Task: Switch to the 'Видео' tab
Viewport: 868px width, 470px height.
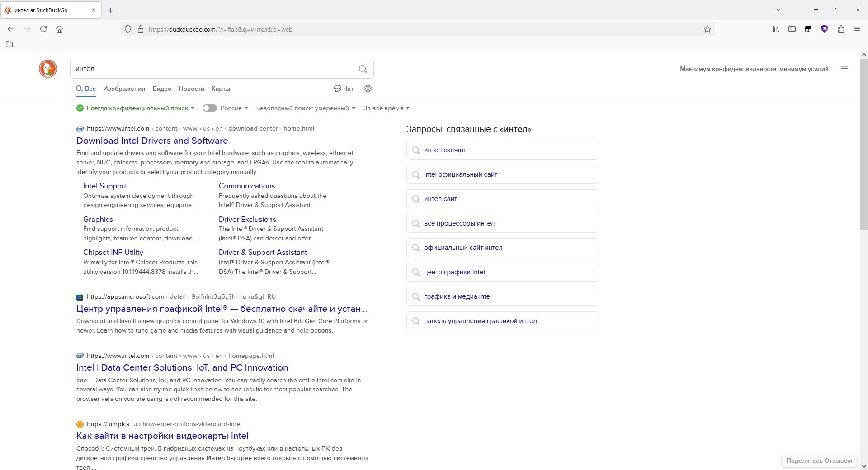Action: [162, 89]
